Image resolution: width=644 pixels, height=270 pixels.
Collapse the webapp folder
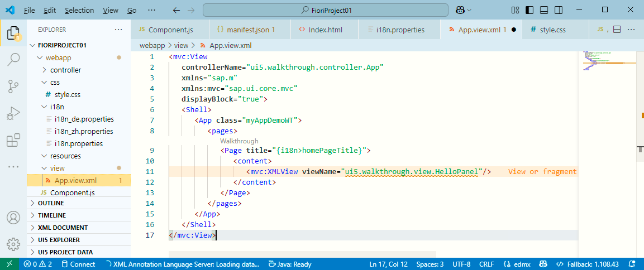point(78,58)
